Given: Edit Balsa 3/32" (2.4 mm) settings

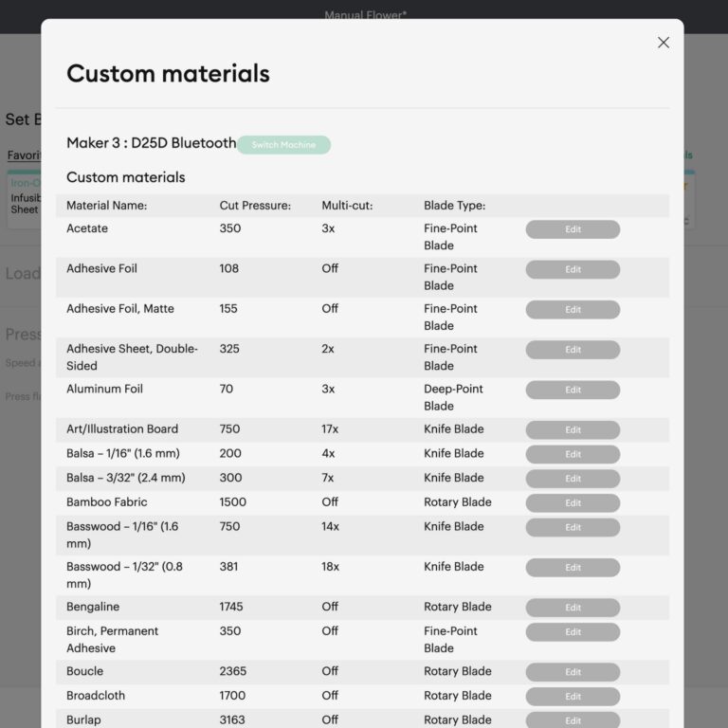Looking at the screenshot, I should click(573, 479).
